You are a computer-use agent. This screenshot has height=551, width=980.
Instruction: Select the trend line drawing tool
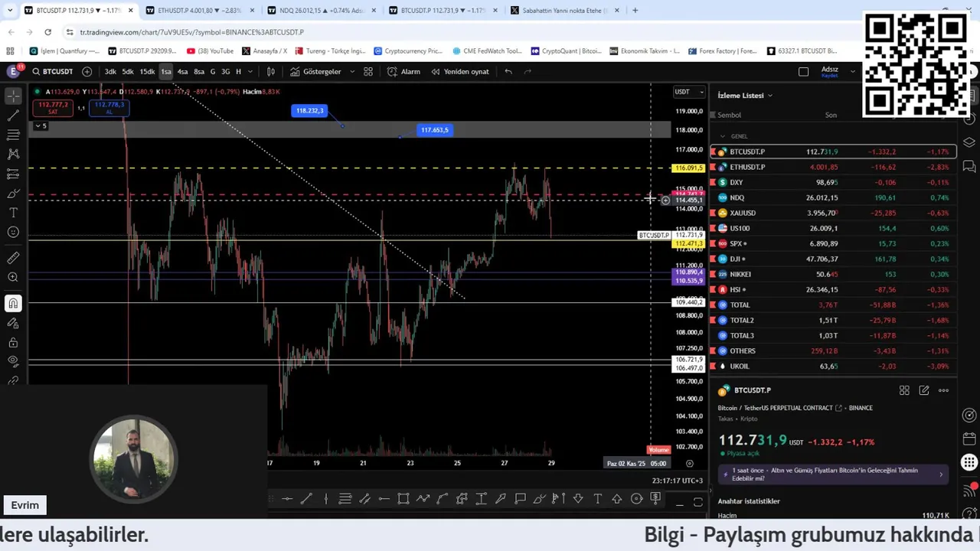(13, 116)
